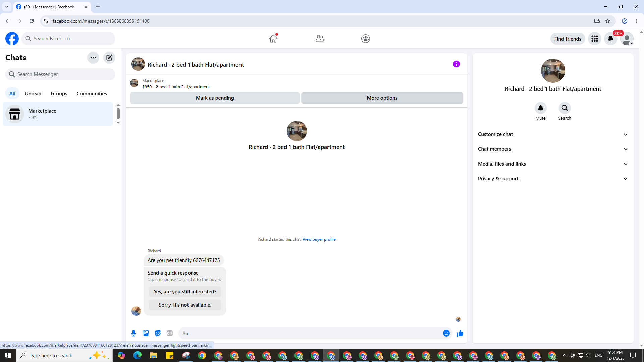Open the Chrome three-dot menu

637,21
